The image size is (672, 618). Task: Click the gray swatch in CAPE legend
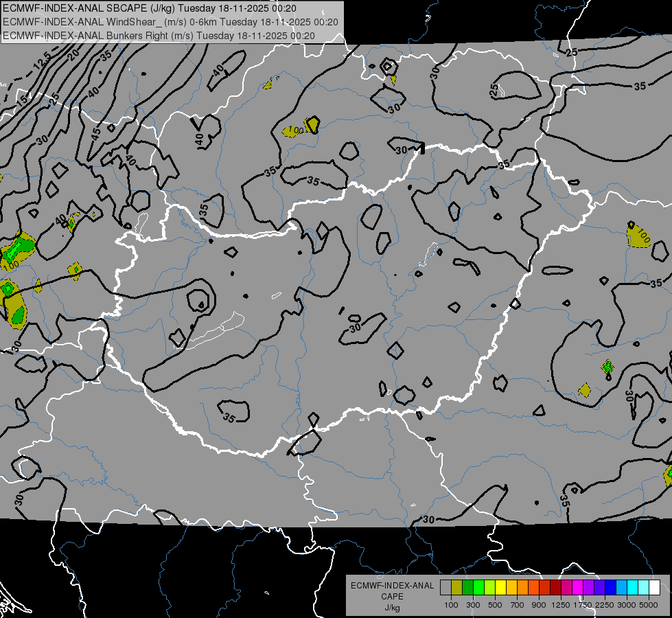click(445, 588)
